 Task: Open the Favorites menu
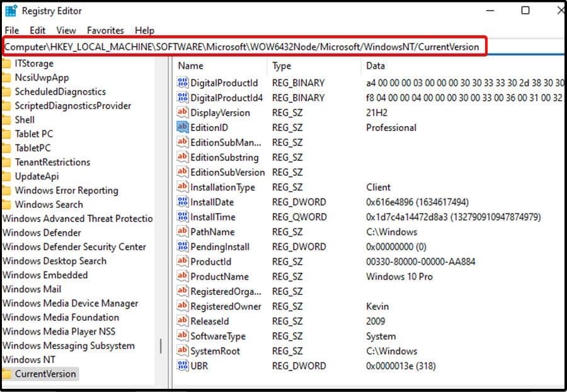pyautogui.click(x=105, y=30)
